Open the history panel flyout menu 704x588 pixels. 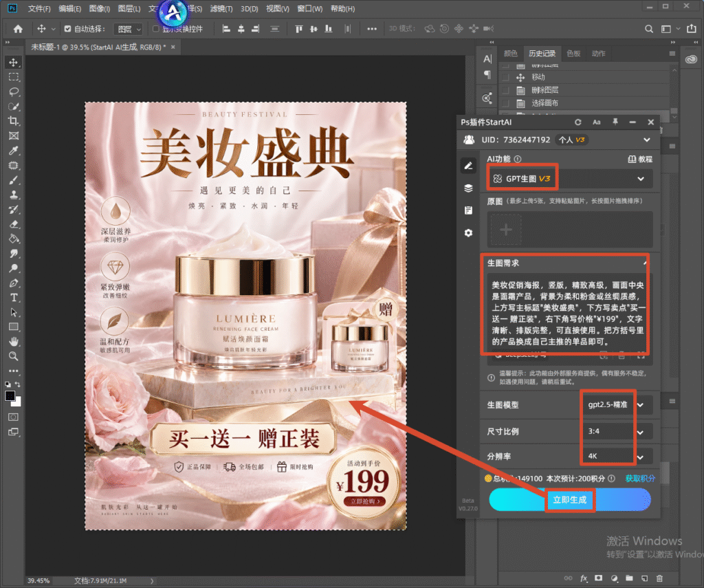click(672, 54)
